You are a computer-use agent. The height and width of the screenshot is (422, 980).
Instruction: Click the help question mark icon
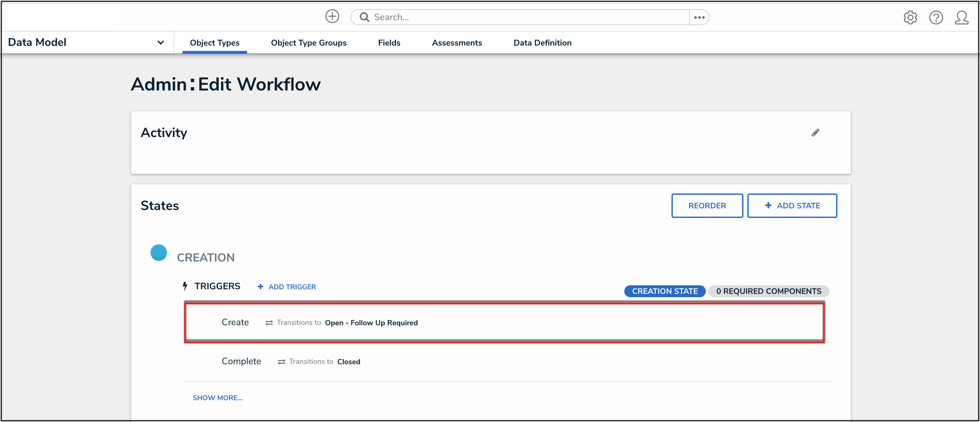(x=935, y=18)
